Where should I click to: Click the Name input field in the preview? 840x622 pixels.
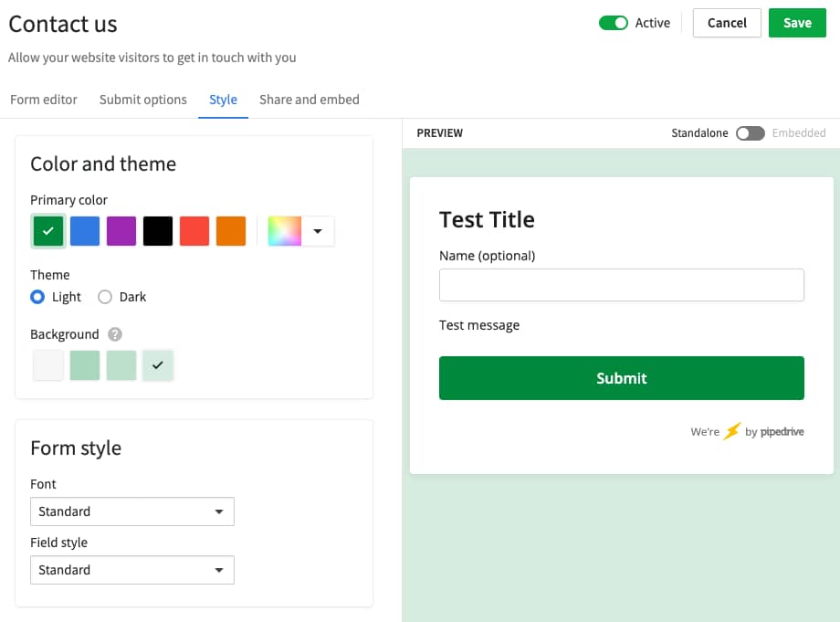tap(622, 285)
